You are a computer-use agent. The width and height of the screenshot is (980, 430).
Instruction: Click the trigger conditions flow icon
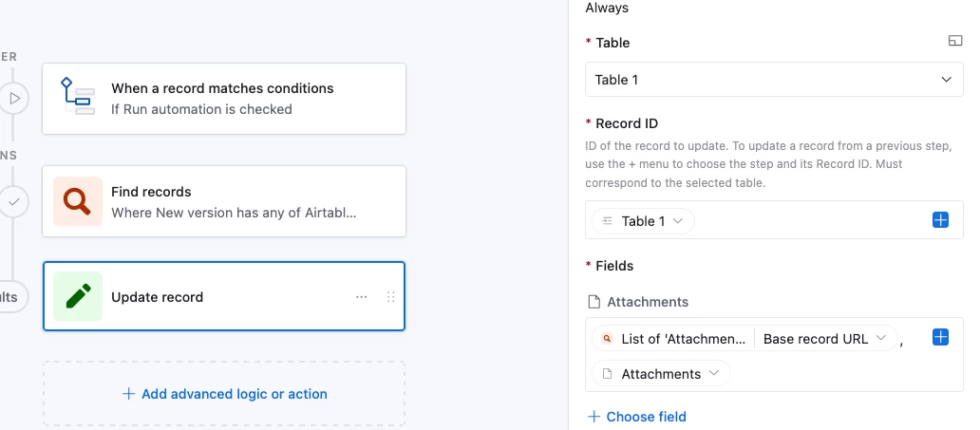coord(77,98)
